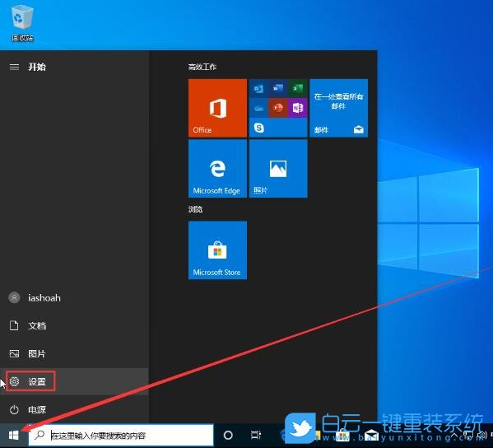The height and width of the screenshot is (448, 493).
Task: Click the taskbar search input field
Action: [x=121, y=435]
